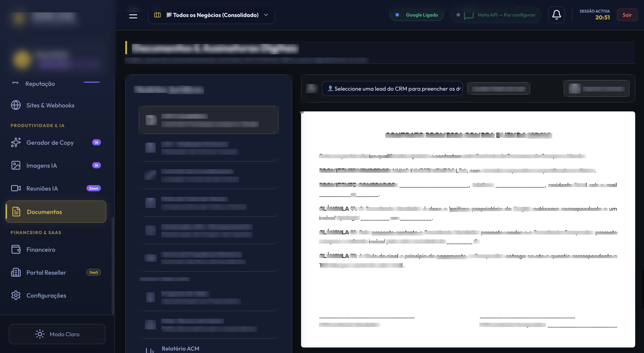Click the building icon of Portal Reseller
Viewport: 644px width, 353px height.
pyautogui.click(x=16, y=272)
